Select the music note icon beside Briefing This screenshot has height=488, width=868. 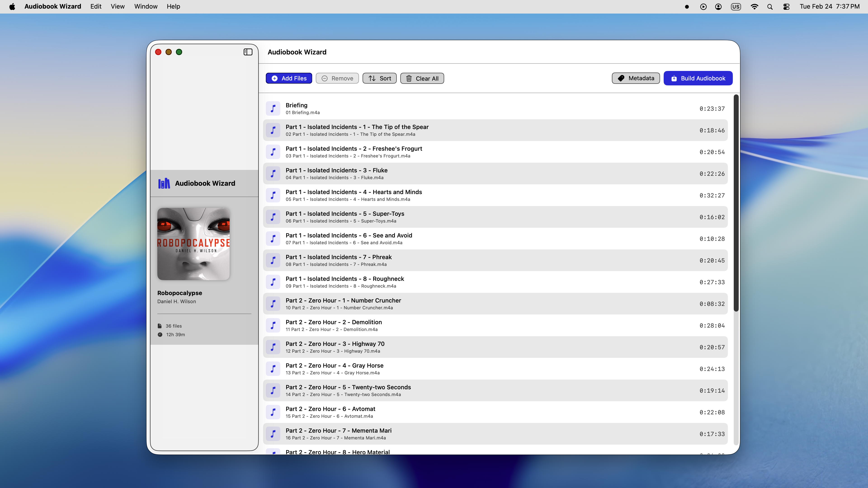(273, 108)
